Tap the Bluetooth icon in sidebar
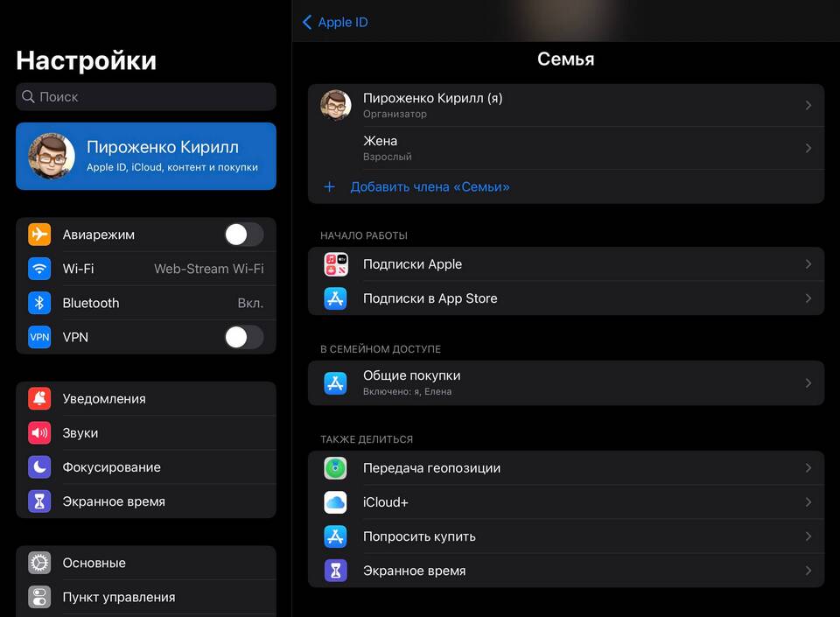This screenshot has height=617, width=840. click(x=39, y=303)
